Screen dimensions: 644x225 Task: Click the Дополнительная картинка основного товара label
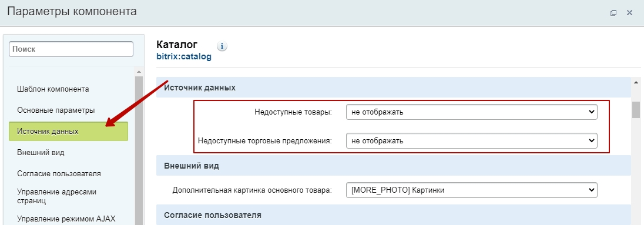pos(252,190)
